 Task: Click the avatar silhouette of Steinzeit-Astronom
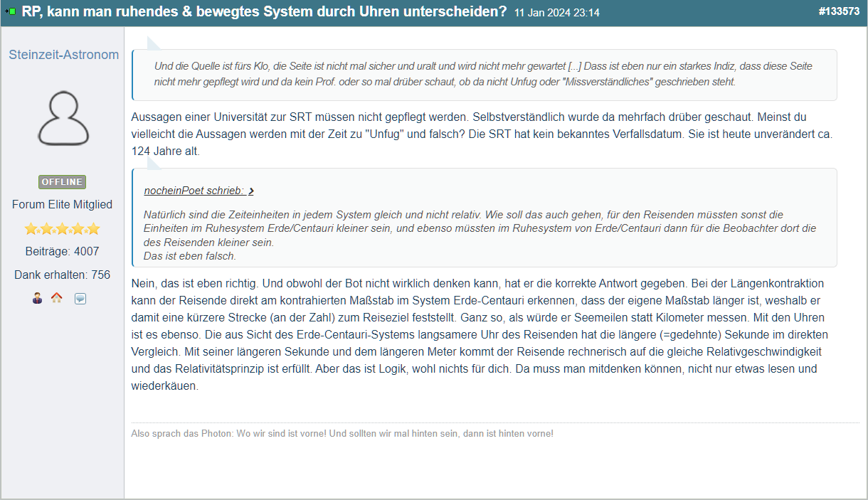[63, 119]
